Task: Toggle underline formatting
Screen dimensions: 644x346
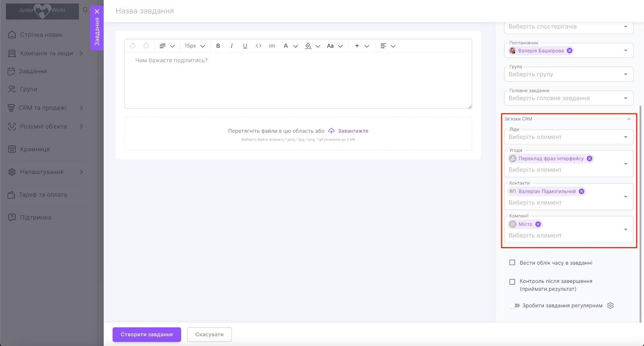Action: (x=245, y=46)
